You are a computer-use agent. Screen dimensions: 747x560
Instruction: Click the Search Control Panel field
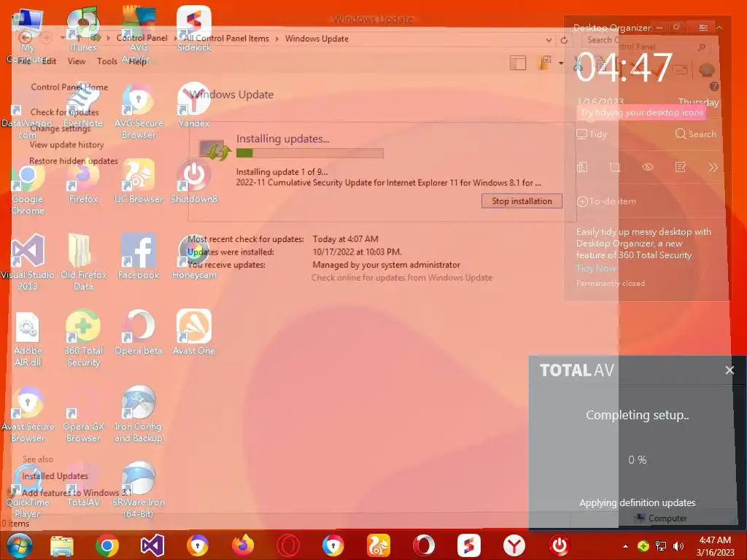[646, 44]
